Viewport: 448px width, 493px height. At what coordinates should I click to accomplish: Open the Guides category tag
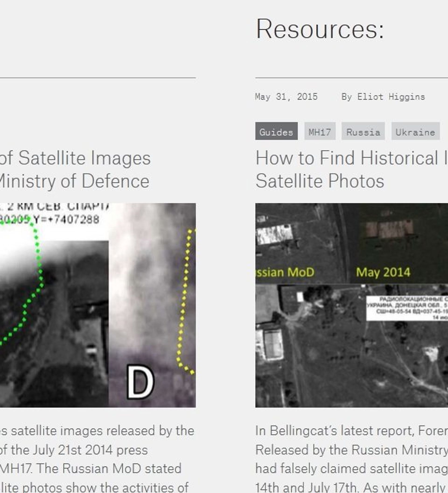tap(276, 131)
